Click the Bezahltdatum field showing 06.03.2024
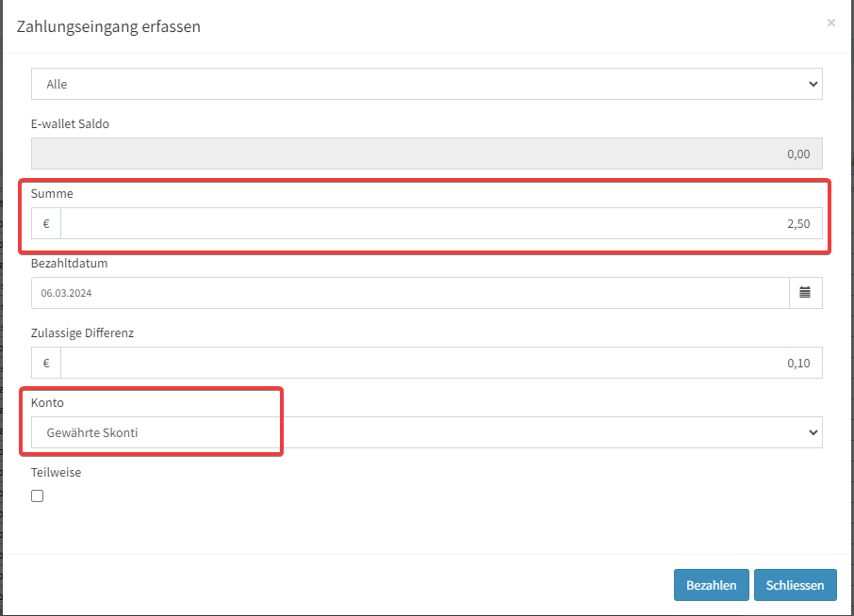The height and width of the screenshot is (616, 854). [409, 293]
